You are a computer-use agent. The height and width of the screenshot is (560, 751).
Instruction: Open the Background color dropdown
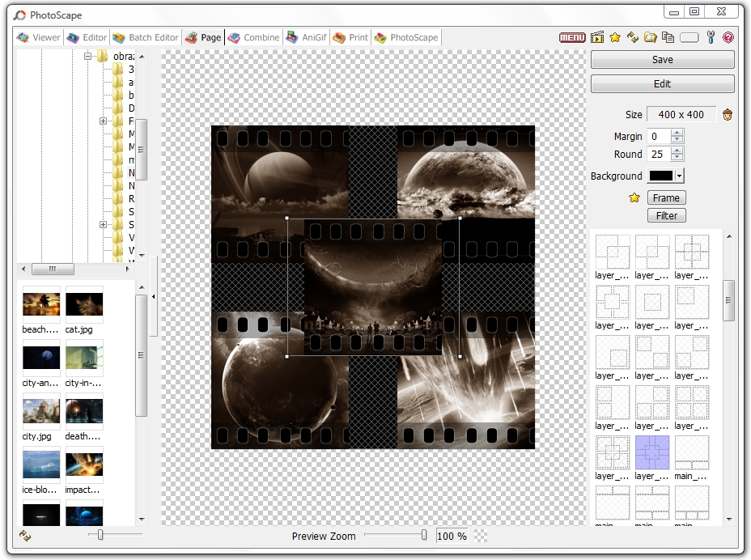[x=679, y=176]
